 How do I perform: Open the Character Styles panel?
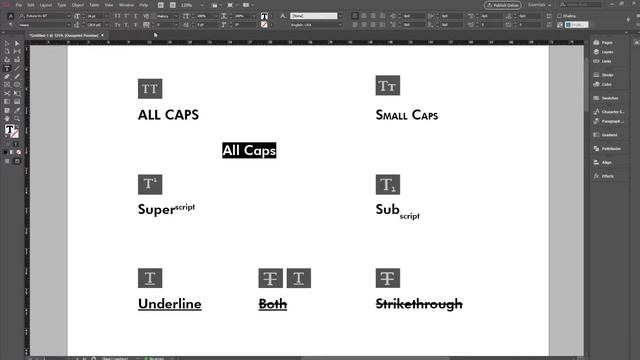(609, 112)
